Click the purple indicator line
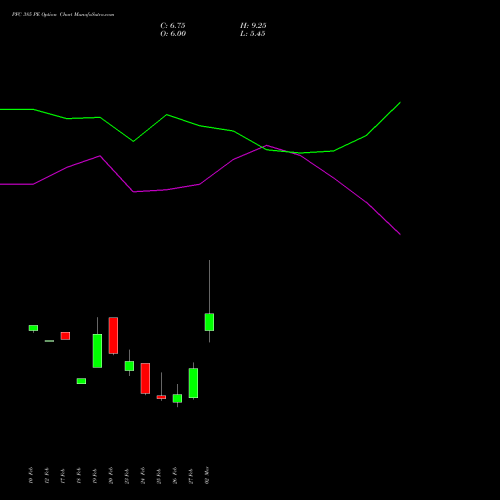The height and width of the screenshot is (500, 500). click(x=200, y=184)
